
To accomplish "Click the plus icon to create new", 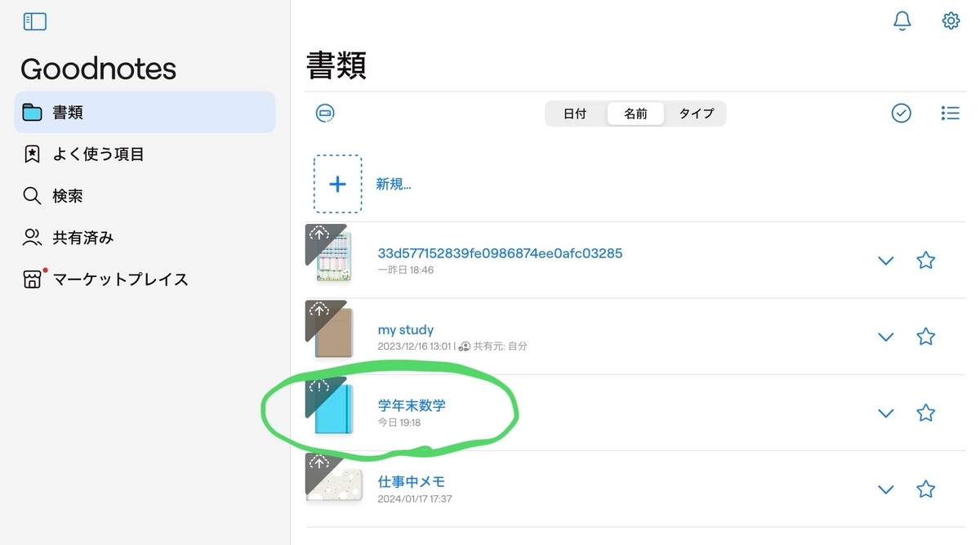I will tap(337, 184).
